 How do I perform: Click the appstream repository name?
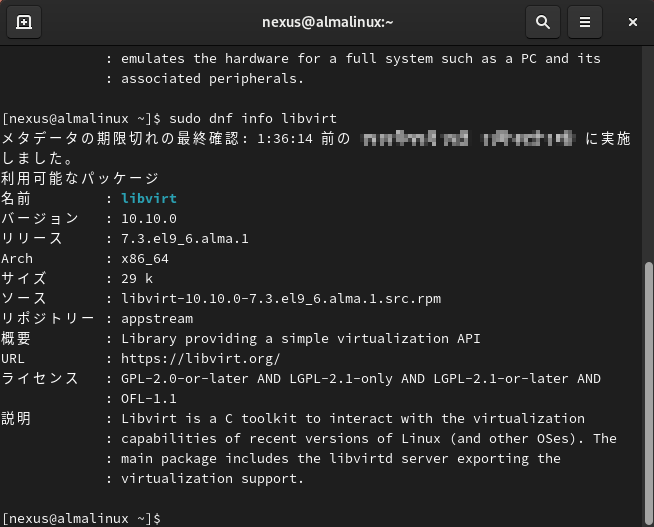click(156, 318)
